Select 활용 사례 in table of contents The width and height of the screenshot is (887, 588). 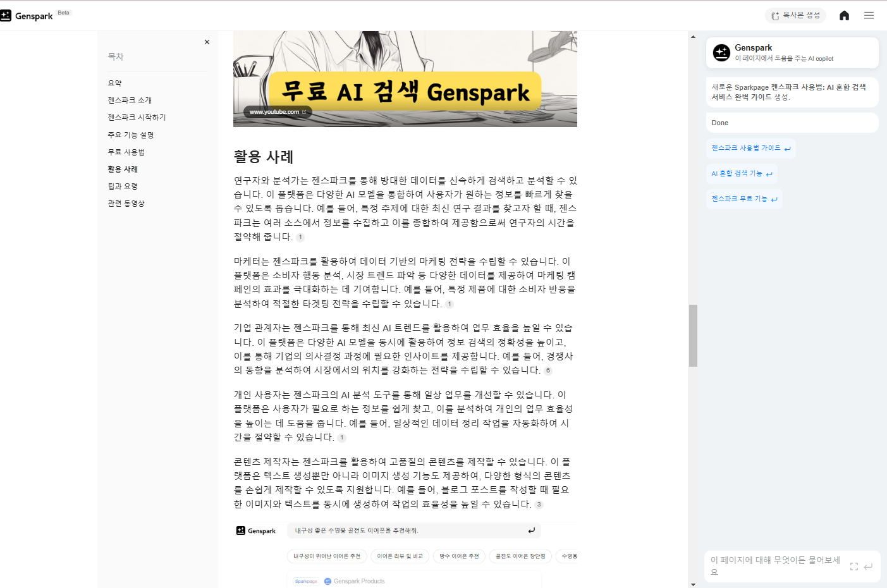(x=123, y=169)
